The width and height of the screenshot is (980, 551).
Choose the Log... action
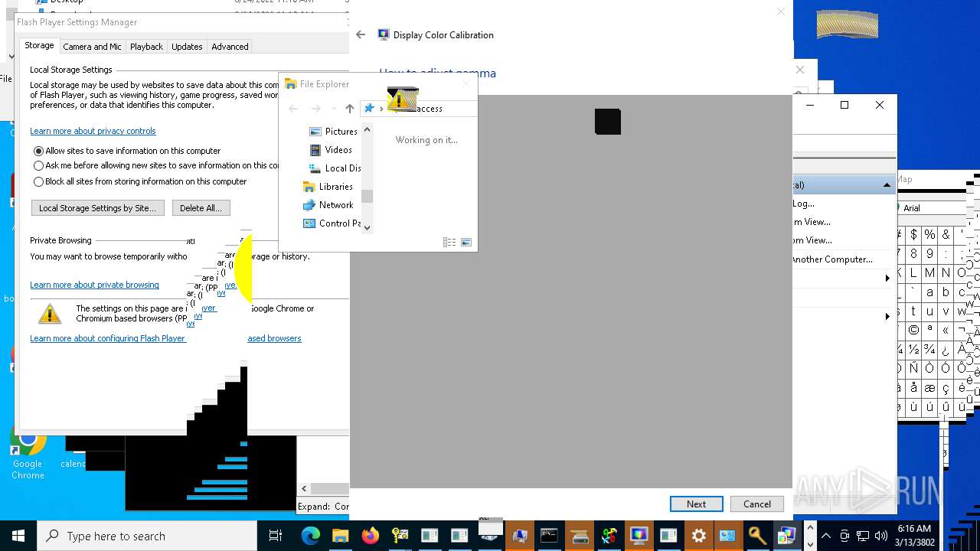804,204
